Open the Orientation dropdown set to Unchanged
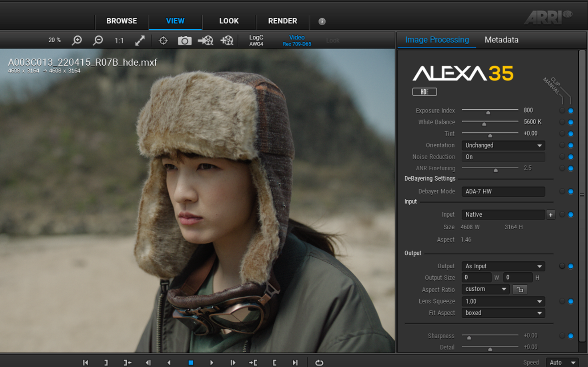This screenshot has width=588, height=367. pos(503,145)
